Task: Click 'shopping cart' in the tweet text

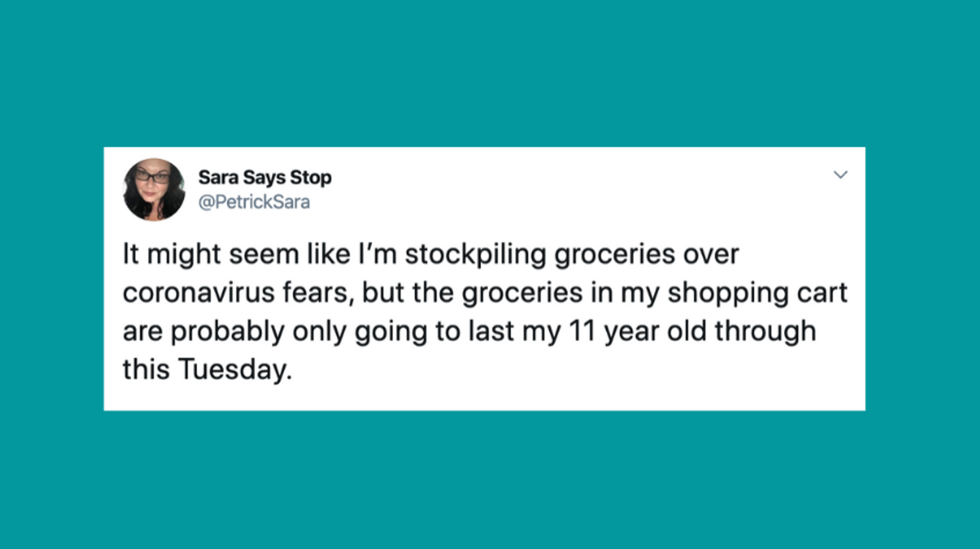Action: click(757, 293)
